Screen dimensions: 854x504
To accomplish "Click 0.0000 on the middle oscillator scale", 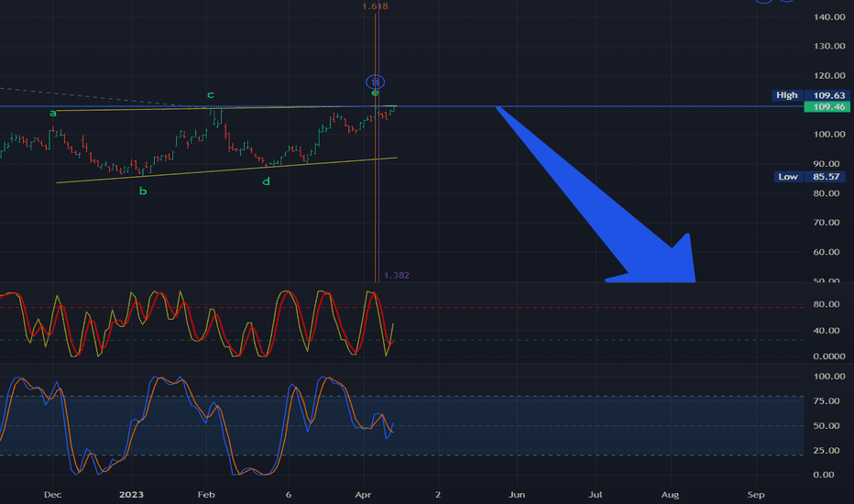I will tap(829, 356).
